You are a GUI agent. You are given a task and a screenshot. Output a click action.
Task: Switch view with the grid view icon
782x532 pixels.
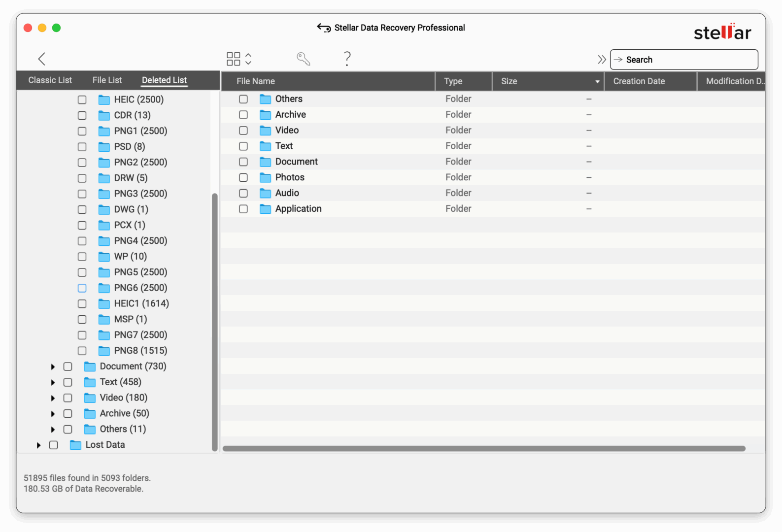(x=233, y=59)
